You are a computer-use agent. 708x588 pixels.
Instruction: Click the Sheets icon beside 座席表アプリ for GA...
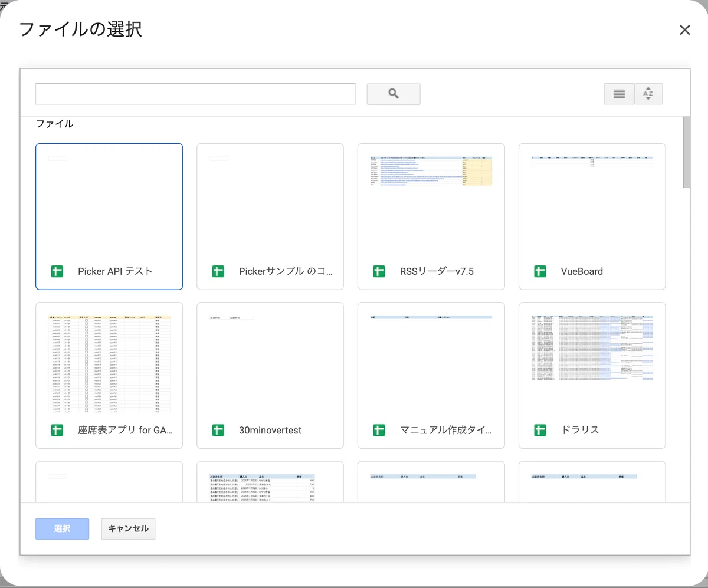point(57,430)
